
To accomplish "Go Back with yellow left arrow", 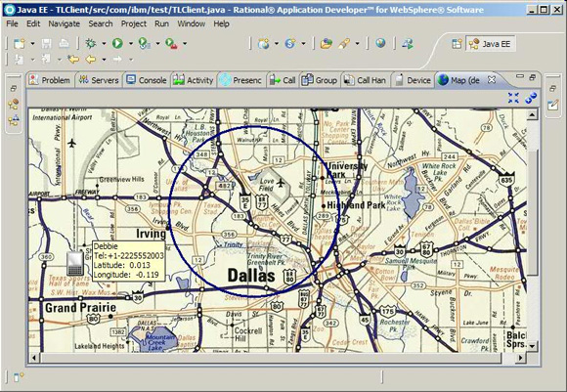I will click(x=91, y=59).
